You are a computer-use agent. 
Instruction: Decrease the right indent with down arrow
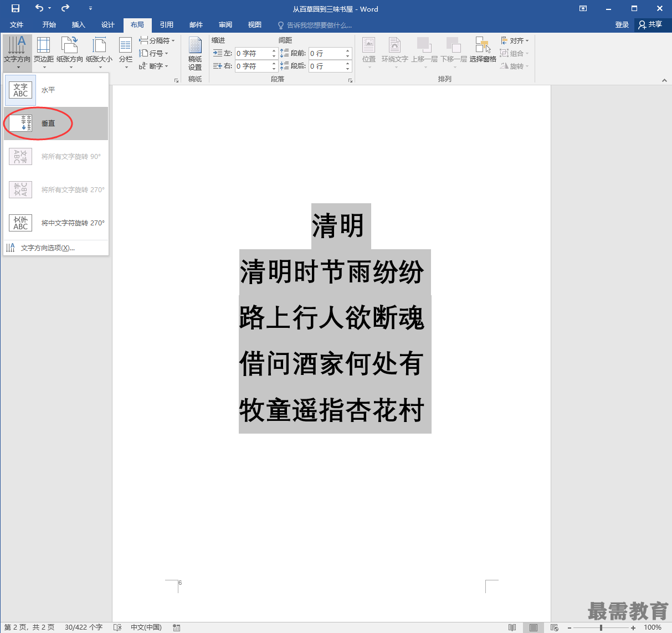274,69
